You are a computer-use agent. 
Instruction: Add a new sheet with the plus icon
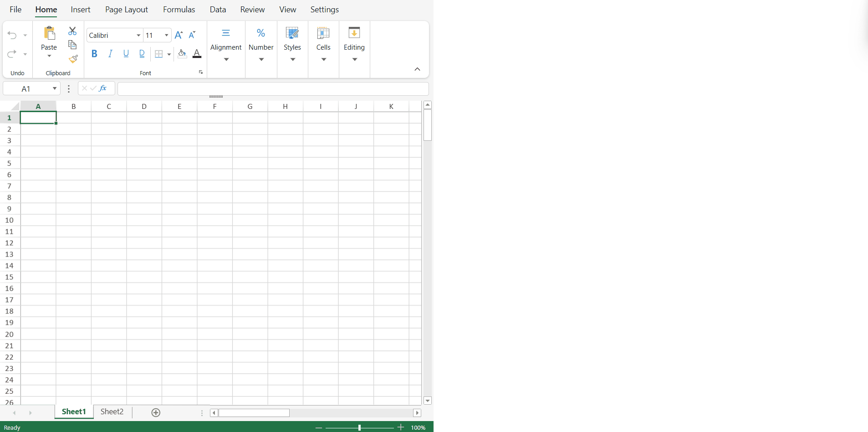click(156, 412)
